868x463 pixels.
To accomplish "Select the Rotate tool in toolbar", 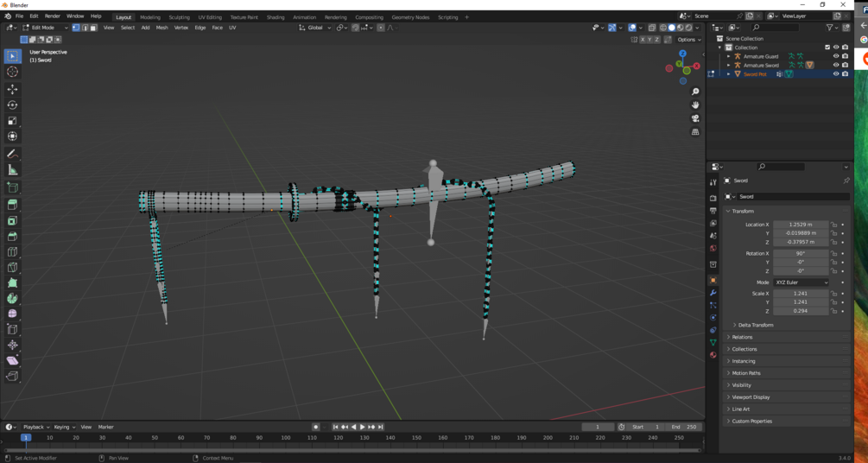I will click(x=12, y=105).
